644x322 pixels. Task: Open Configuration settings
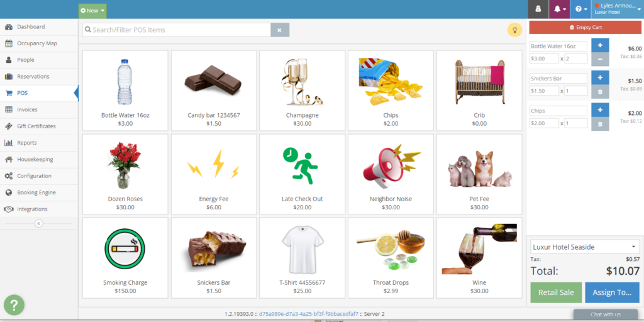(x=39, y=176)
